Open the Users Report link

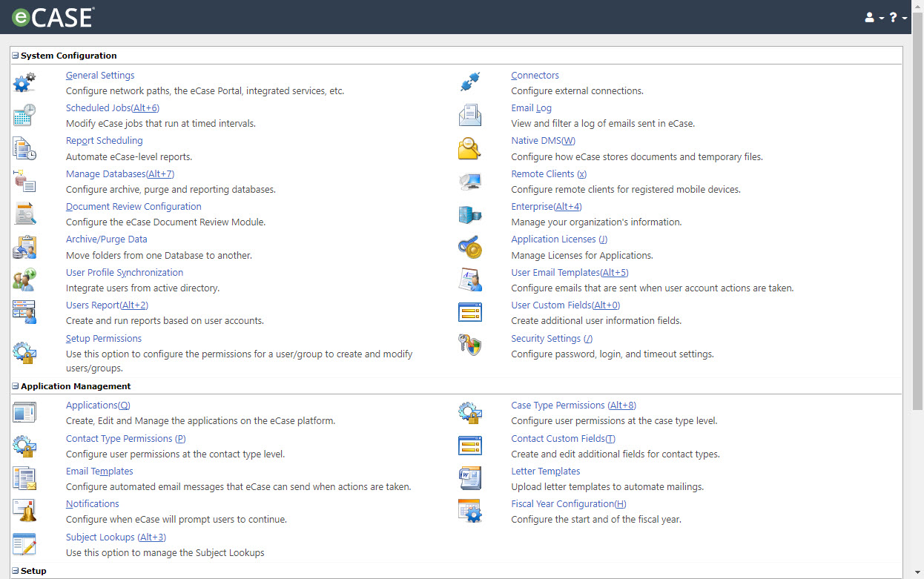pos(108,305)
